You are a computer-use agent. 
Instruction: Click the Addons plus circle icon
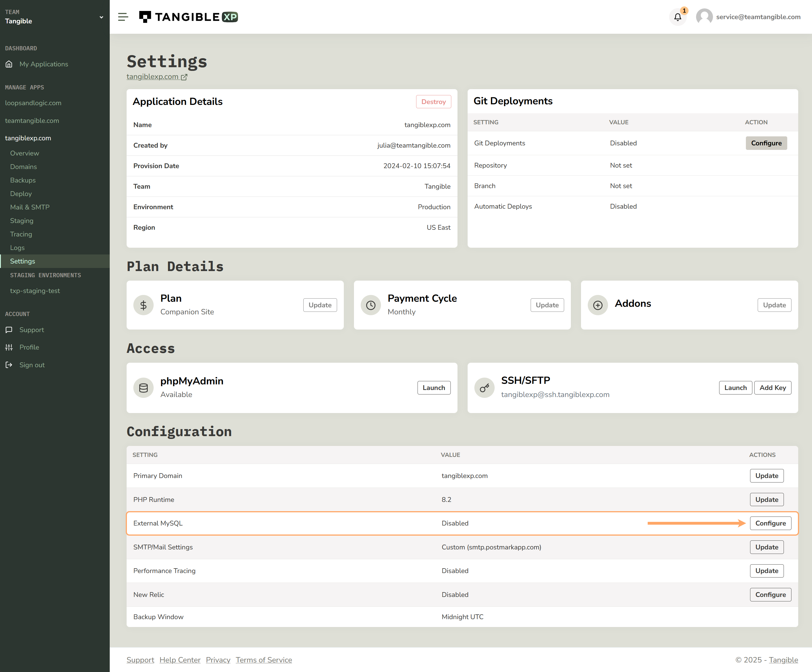[x=598, y=305]
